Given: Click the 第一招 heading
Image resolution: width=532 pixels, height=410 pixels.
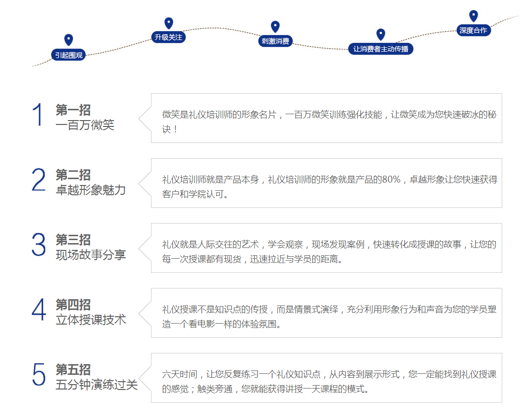Looking at the screenshot, I should (73, 110).
